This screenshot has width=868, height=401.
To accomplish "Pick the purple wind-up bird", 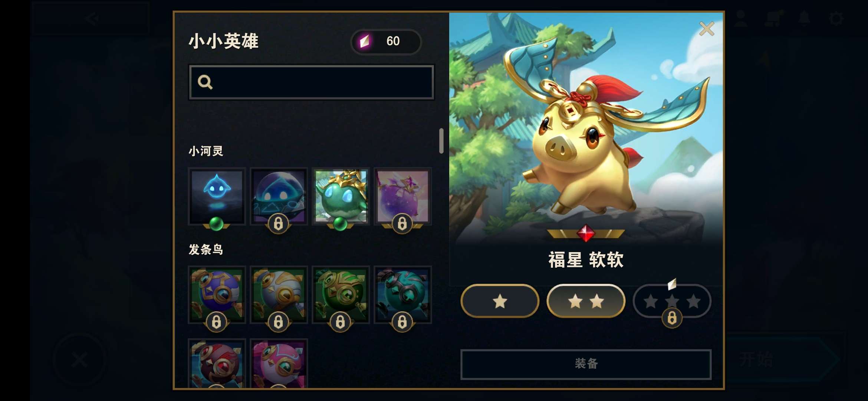I will (x=217, y=295).
